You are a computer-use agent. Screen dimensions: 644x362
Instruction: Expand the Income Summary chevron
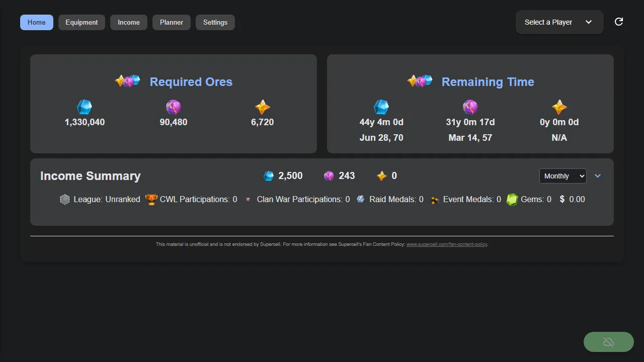[598, 176]
